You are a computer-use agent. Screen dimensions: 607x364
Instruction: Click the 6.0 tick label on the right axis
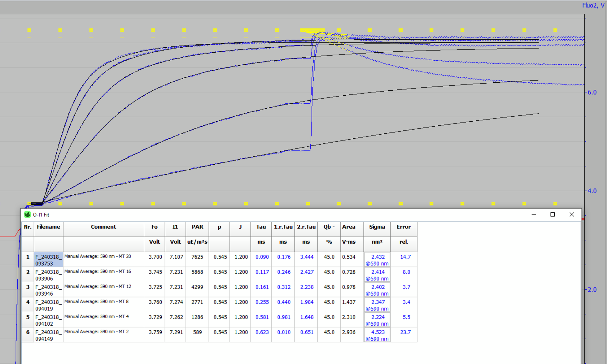click(x=592, y=92)
